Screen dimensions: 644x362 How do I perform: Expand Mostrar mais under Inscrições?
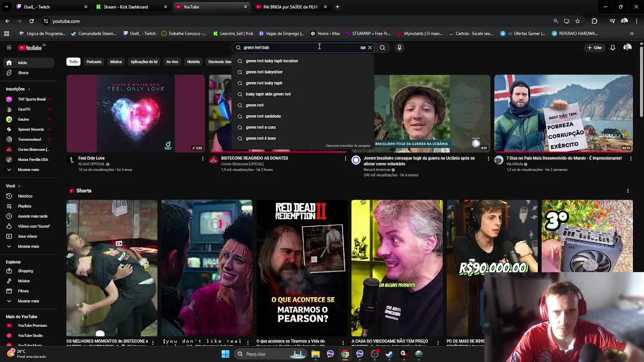tap(29, 170)
